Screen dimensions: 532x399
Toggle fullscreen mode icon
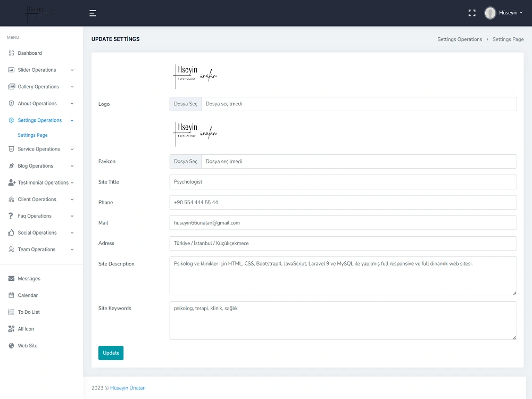pos(471,13)
